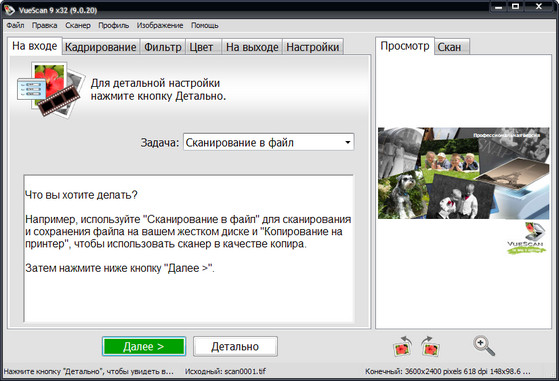Click the VueScan app icon in title bar
Image resolution: width=559 pixels, height=381 pixels.
[10, 10]
